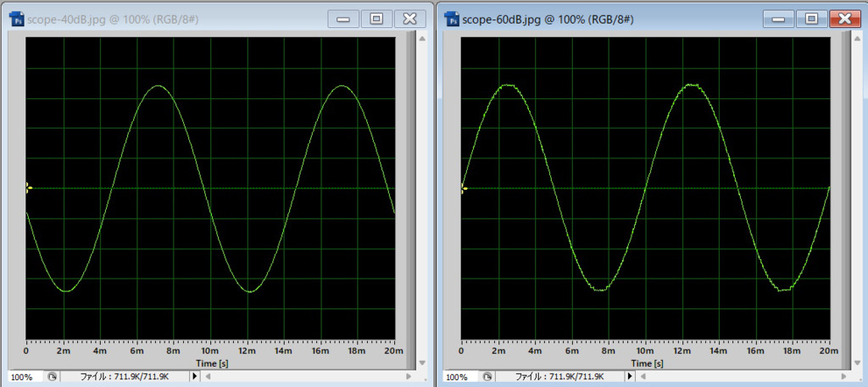Close the scope-60dB.jpg document window

pos(843,19)
